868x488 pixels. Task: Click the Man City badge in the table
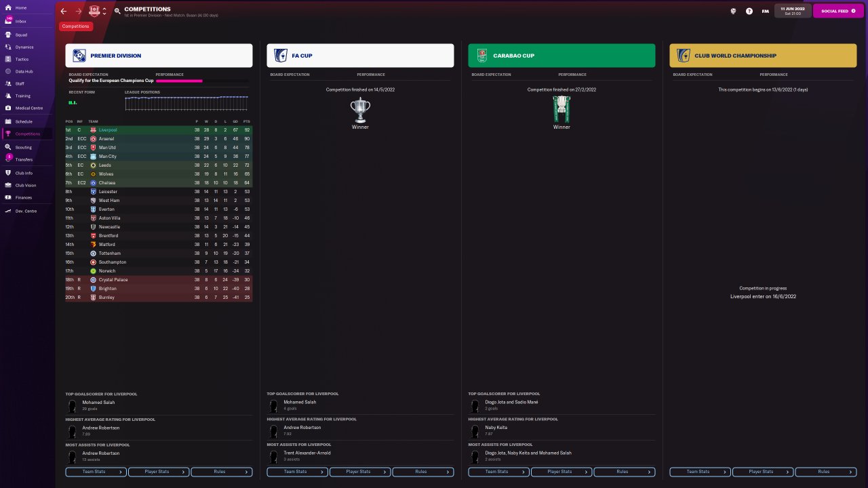(93, 157)
